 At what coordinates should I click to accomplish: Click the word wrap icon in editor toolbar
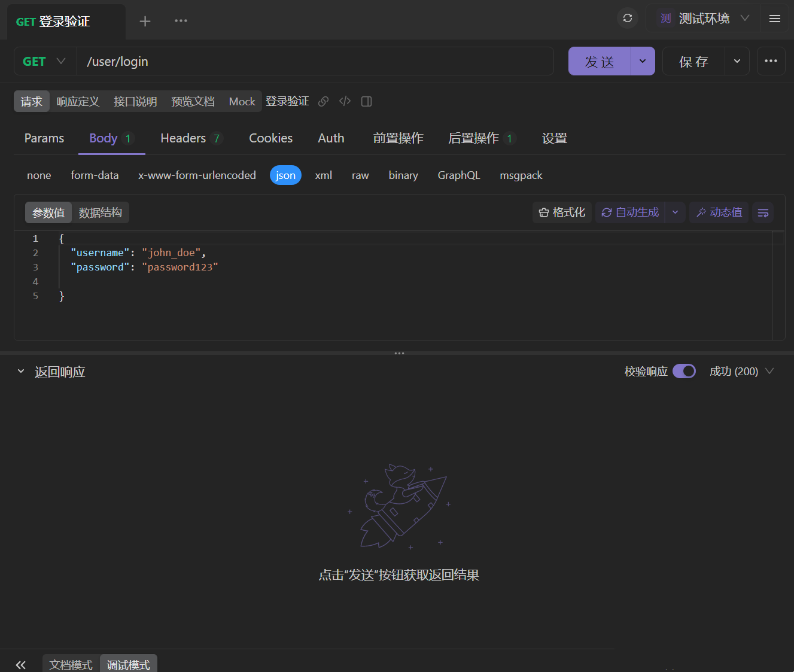point(763,212)
